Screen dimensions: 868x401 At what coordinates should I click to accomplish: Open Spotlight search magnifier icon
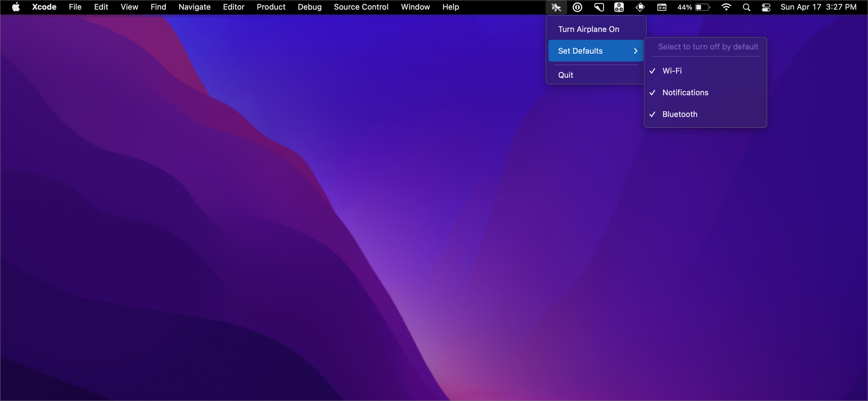[x=746, y=7]
